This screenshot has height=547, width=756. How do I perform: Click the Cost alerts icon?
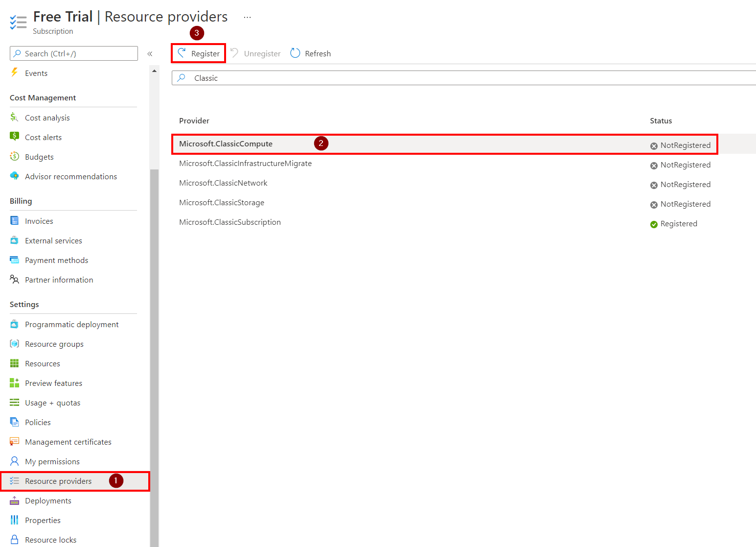[14, 137]
